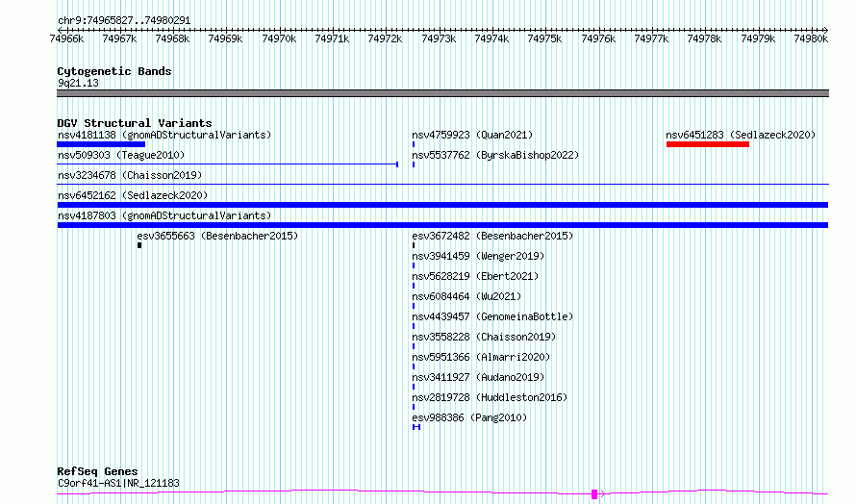This screenshot has width=856, height=504.
Task: Click the nsv509303 thin blue variant line
Action: coord(227,164)
